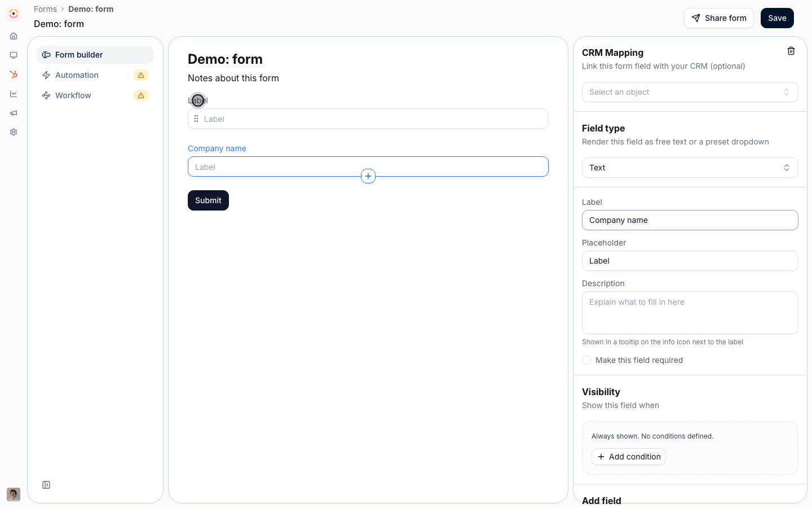Switch to the Automation tab
The height and width of the screenshot is (508, 812).
coord(95,75)
